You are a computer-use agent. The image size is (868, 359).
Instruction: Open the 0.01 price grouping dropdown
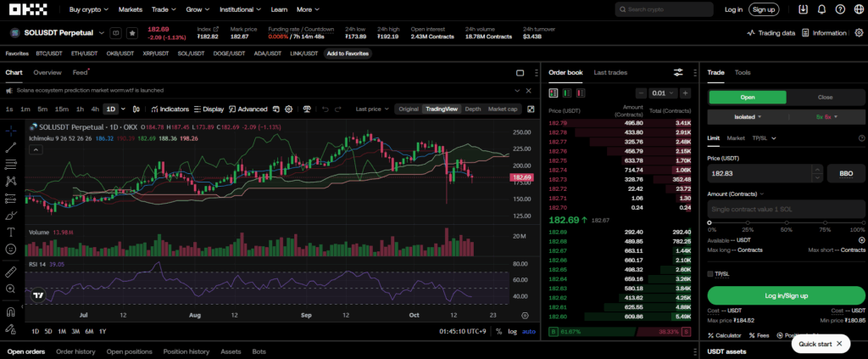coord(659,93)
